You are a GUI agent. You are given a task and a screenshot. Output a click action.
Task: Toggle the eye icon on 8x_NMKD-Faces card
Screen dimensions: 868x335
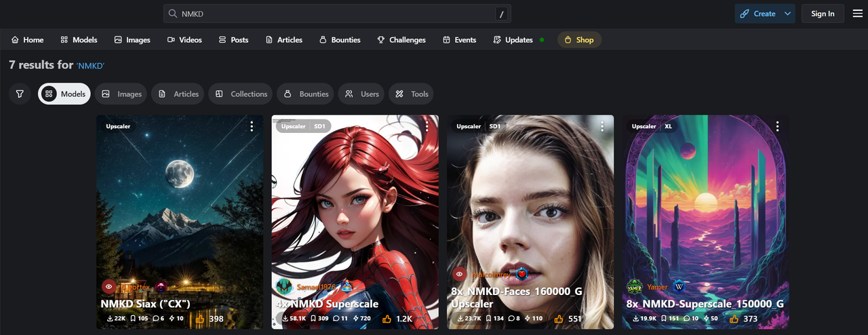(460, 274)
